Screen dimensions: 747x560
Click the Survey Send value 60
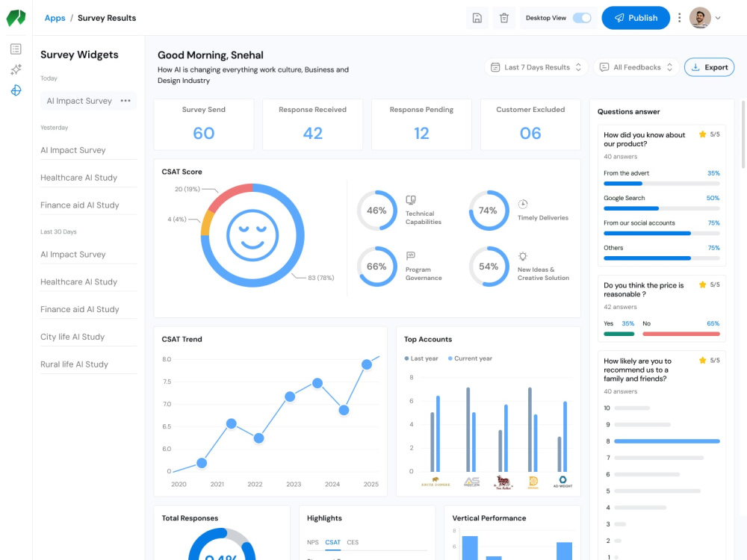[203, 134]
